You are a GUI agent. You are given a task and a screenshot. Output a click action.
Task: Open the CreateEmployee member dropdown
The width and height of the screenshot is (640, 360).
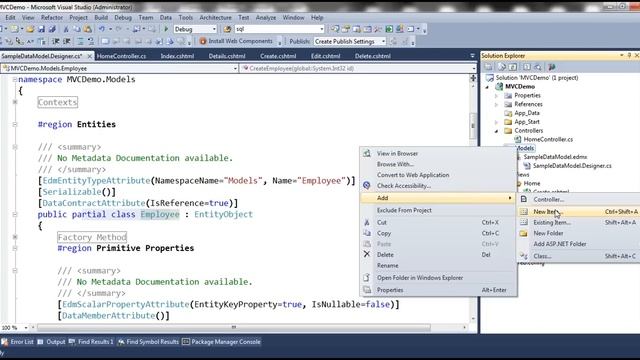point(473,69)
